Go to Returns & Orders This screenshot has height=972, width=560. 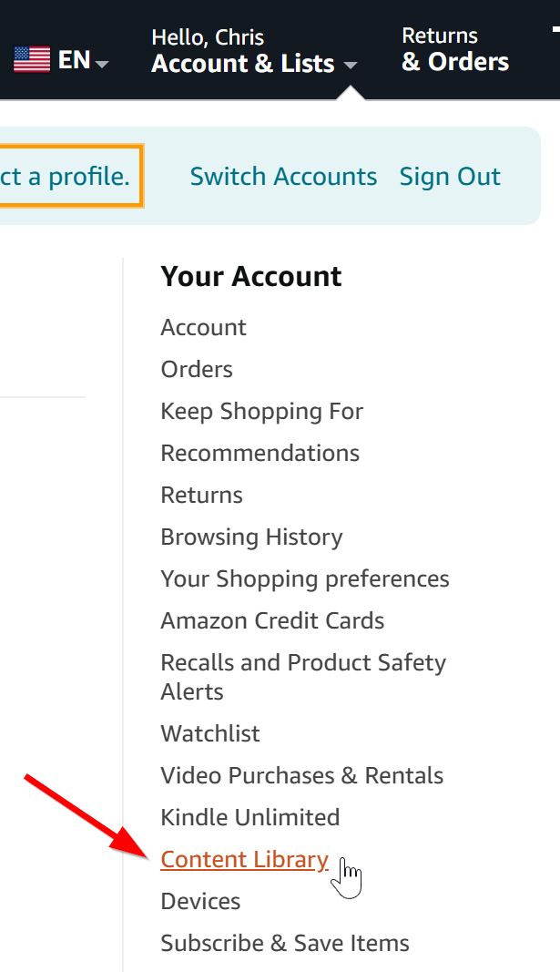tap(455, 49)
